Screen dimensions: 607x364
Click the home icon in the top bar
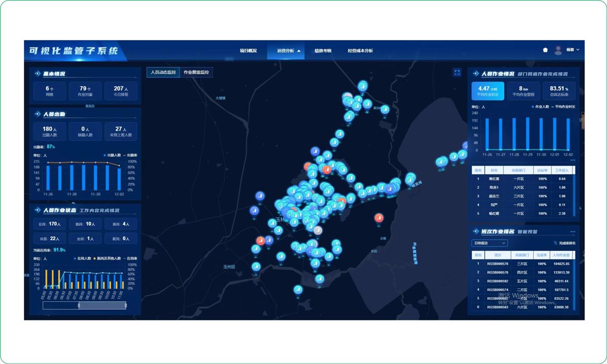pos(545,50)
